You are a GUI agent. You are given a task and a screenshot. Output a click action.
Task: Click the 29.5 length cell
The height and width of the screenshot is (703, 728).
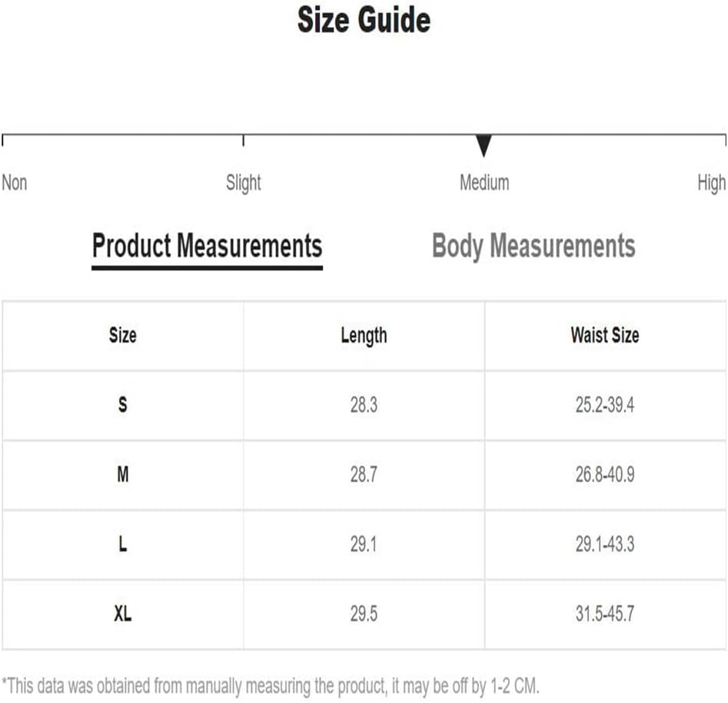click(x=364, y=614)
